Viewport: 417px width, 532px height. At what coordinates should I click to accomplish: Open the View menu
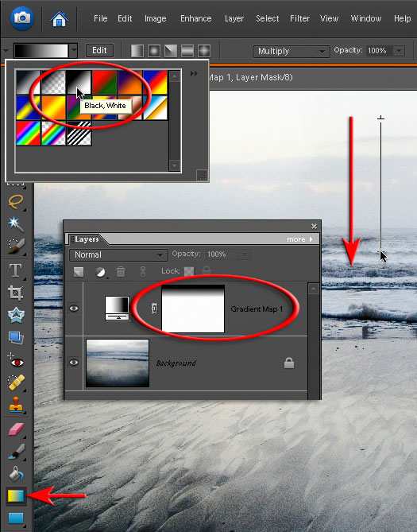(x=329, y=18)
